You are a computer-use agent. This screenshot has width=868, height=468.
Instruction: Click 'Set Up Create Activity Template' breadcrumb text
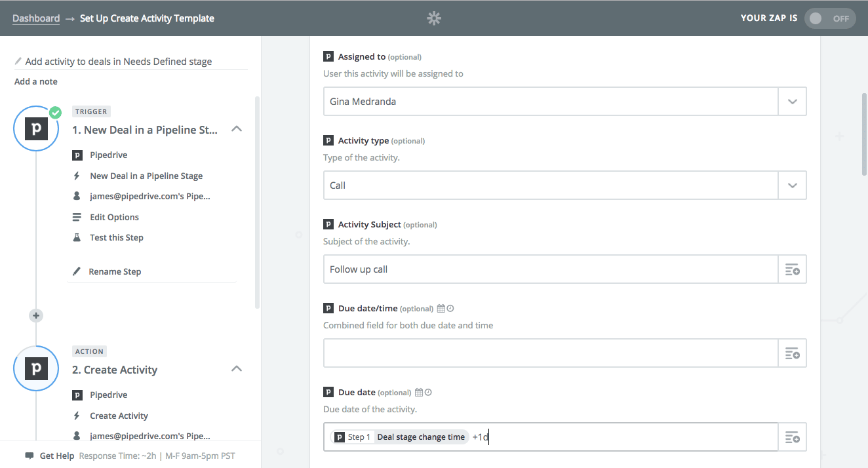(147, 18)
